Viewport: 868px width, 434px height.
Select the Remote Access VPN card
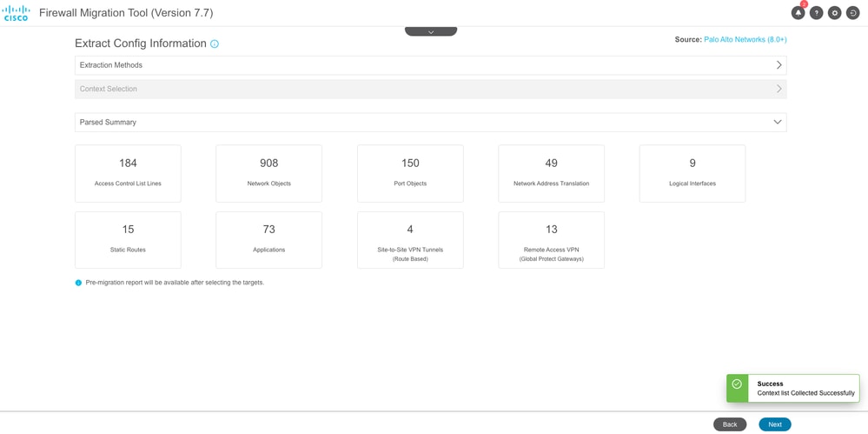click(552, 240)
